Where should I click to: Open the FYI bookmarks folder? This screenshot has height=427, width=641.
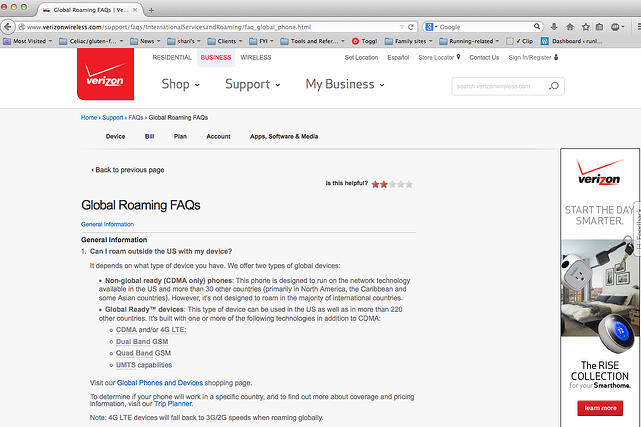(x=261, y=41)
